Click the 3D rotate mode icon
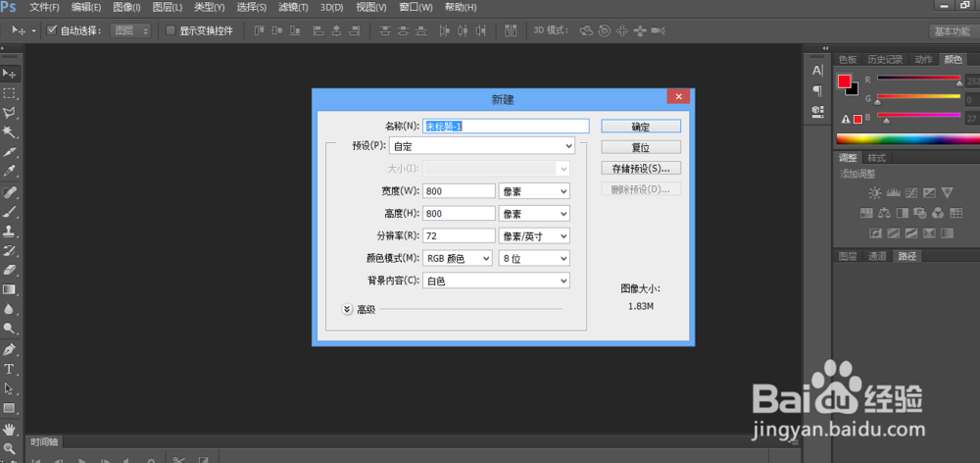 [586, 30]
